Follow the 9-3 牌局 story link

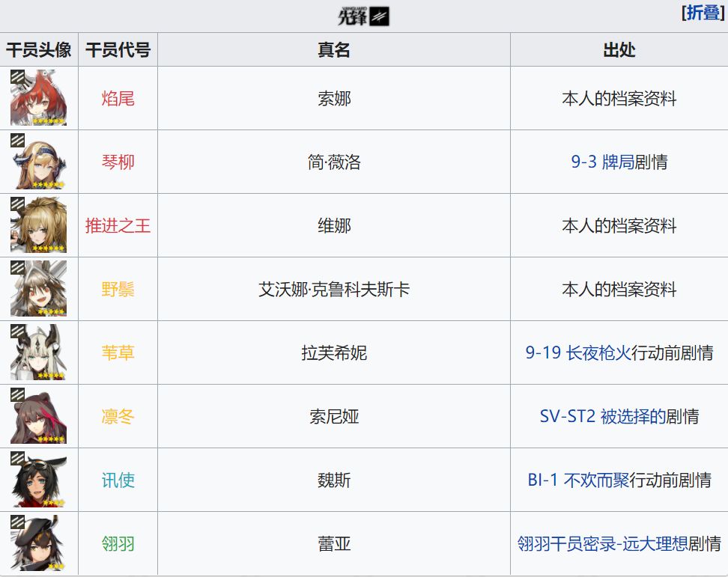[x=602, y=162]
